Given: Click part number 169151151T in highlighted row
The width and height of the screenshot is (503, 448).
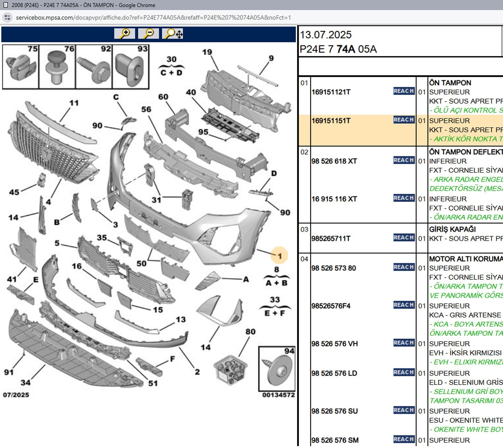Looking at the screenshot, I should coord(331,121).
